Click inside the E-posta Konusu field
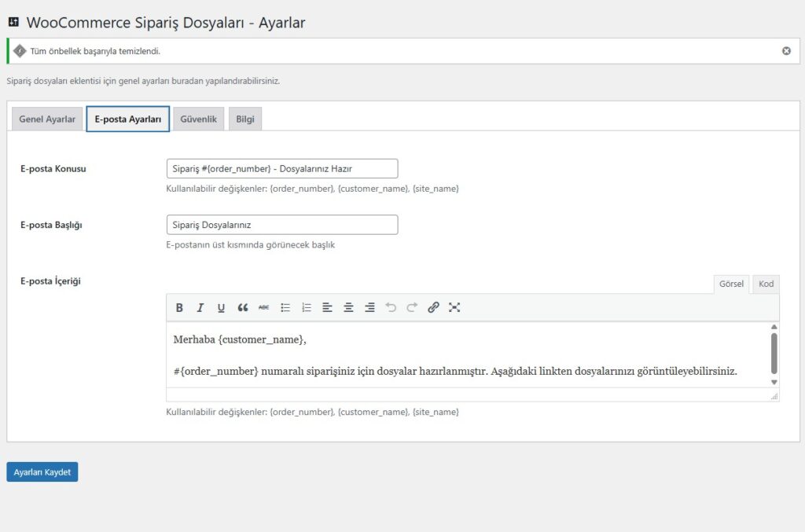Screen dimensions: 805x532 281,167
